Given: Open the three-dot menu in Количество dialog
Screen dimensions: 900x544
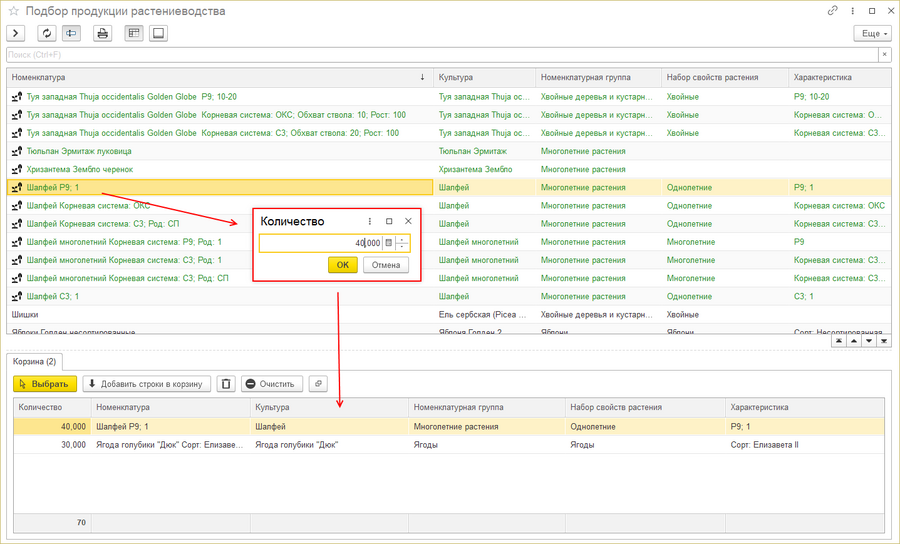Looking at the screenshot, I should click(x=370, y=221).
